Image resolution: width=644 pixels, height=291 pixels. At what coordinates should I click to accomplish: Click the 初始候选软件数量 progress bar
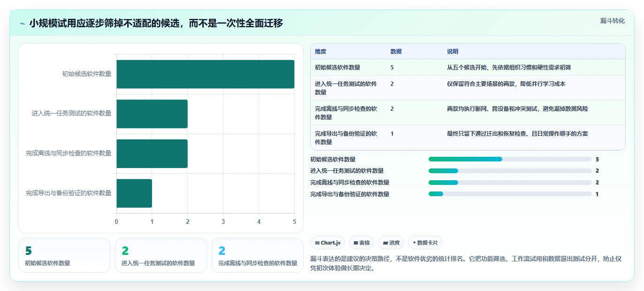coord(510,159)
